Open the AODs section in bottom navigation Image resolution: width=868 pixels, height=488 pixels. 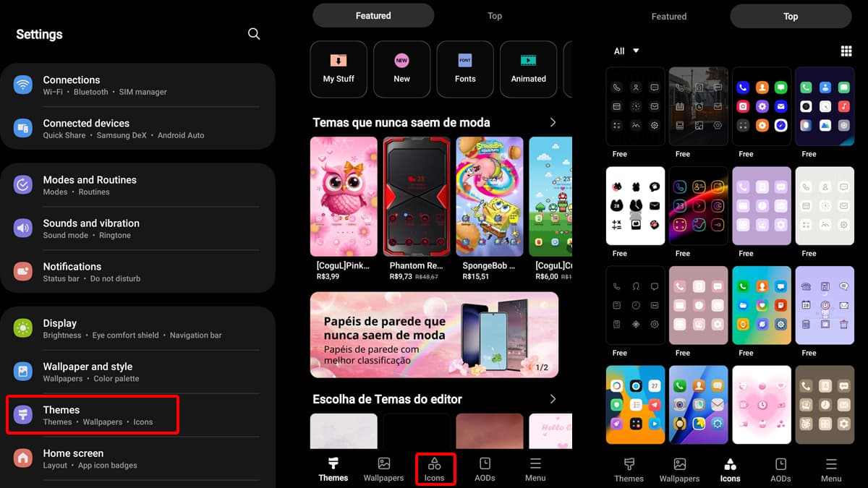tap(485, 468)
